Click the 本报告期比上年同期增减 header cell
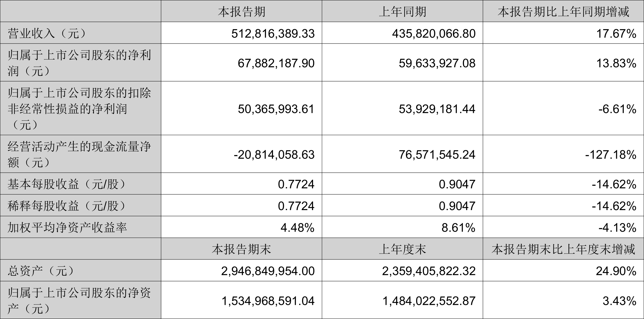The image size is (644, 319). [563, 12]
